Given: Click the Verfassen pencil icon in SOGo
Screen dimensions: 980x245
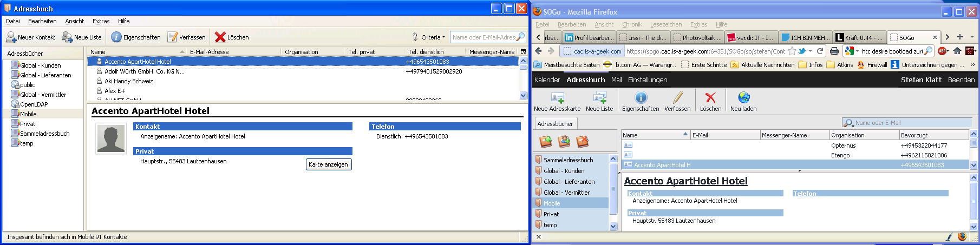Looking at the screenshot, I should 677,98.
